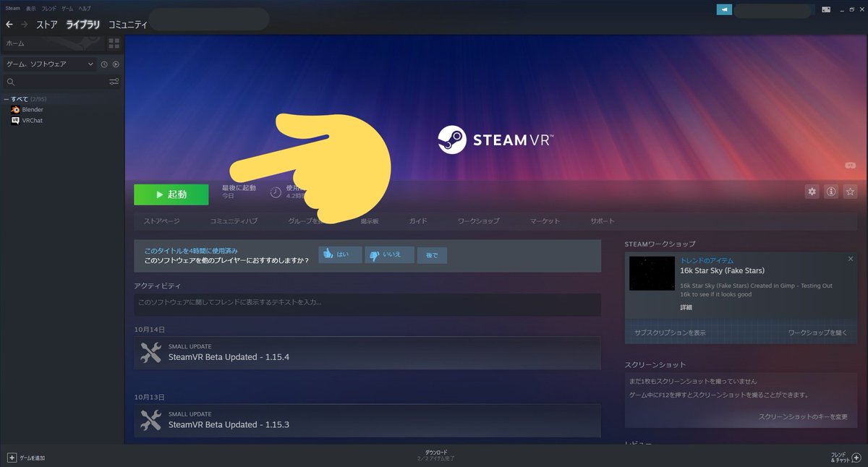
Task: Open the ヘルプ menu
Action: (85, 8)
